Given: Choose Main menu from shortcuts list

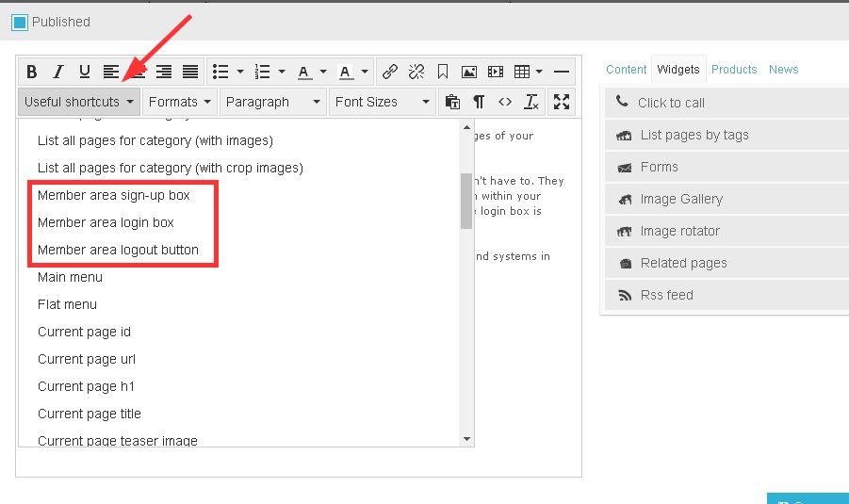Looking at the screenshot, I should [70, 277].
